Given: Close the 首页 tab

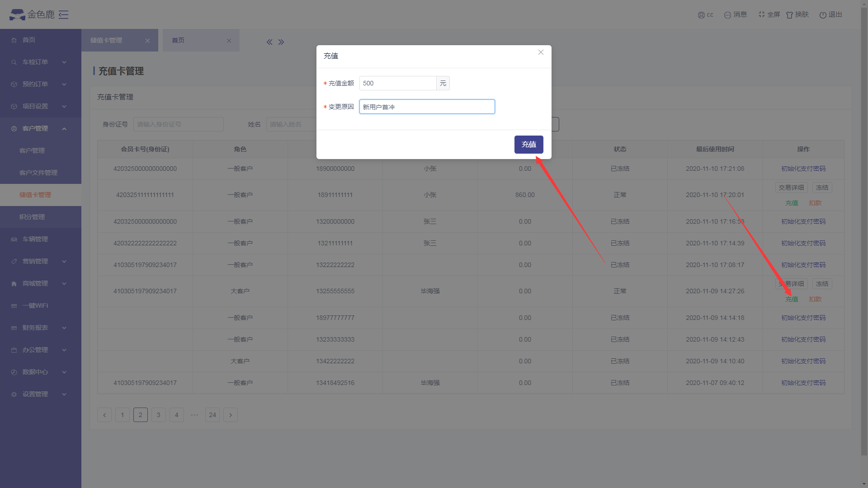Looking at the screenshot, I should pos(229,41).
